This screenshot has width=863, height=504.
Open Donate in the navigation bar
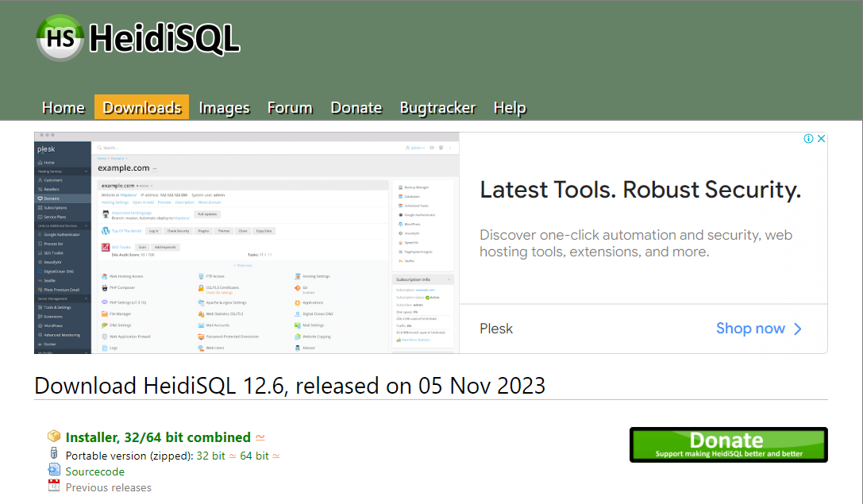point(356,108)
